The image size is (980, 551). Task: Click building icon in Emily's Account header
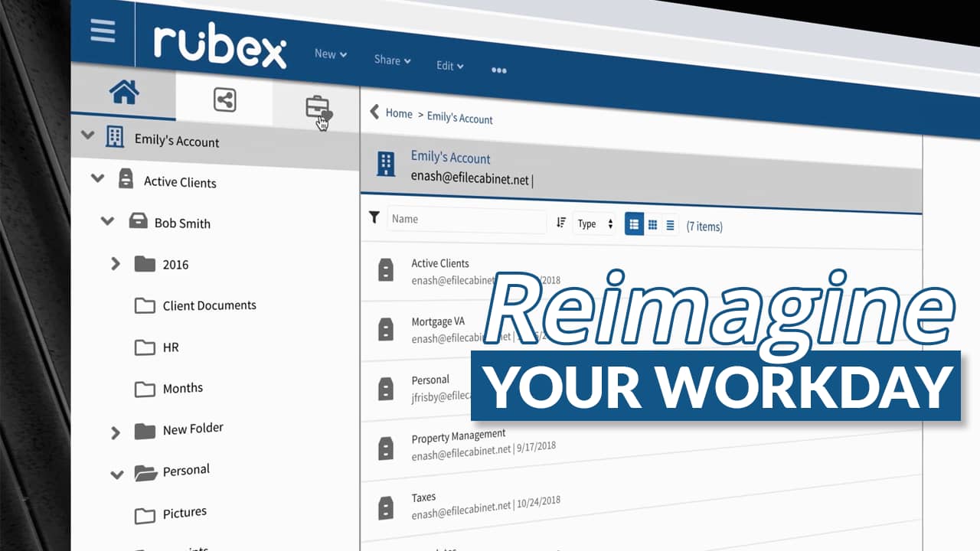tap(387, 163)
